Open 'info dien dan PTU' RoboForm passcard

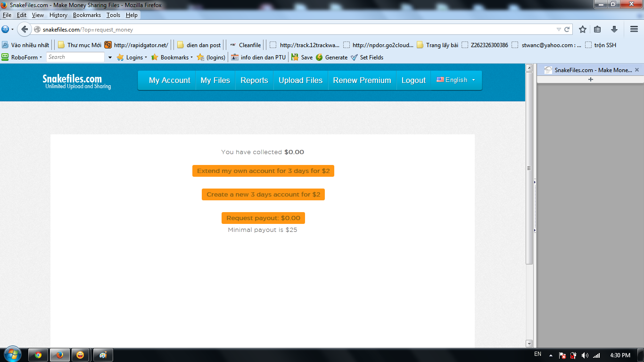pos(258,58)
